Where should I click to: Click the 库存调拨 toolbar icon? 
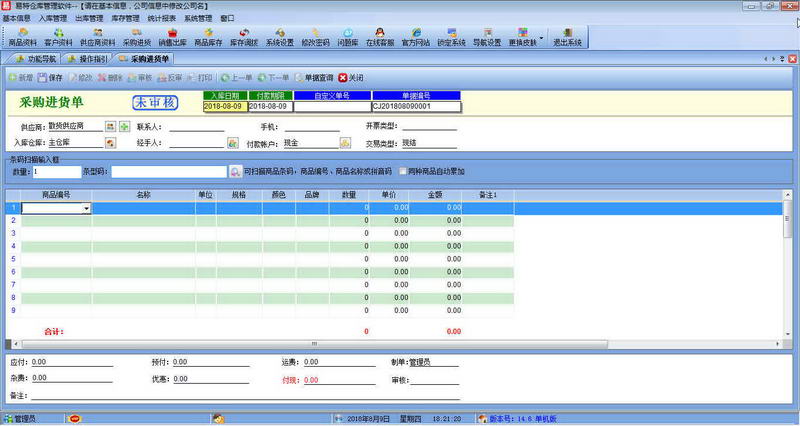pos(244,38)
